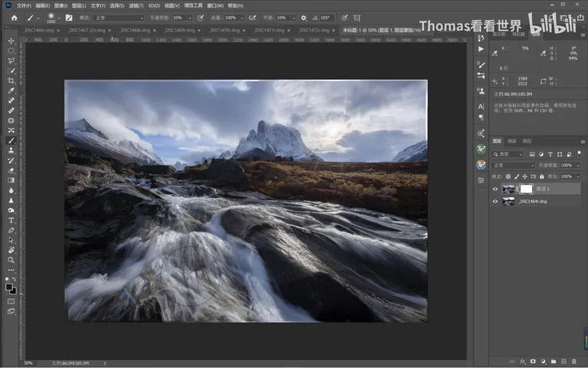Open the 窗口(W) menu
Screen dimensions: 588x368
[215, 5]
